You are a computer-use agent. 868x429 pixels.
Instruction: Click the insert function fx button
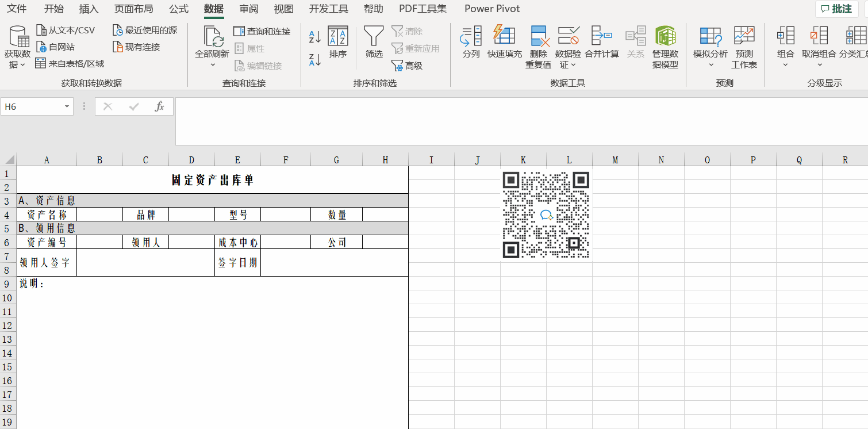point(160,106)
